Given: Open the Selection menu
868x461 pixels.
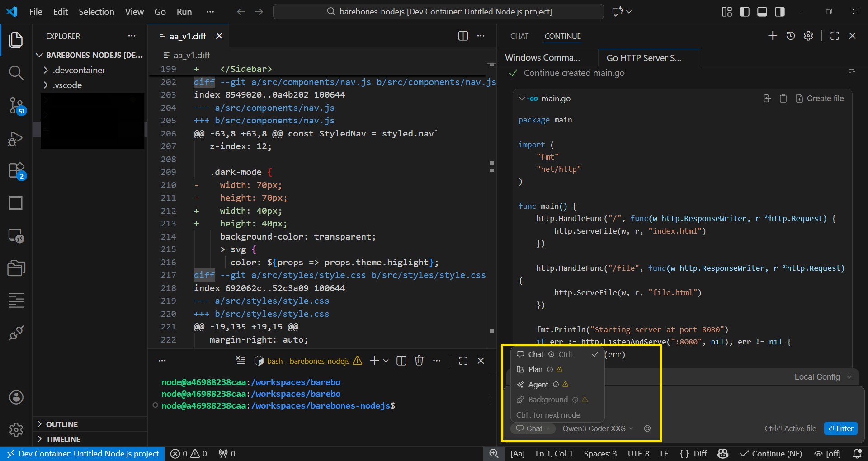Looking at the screenshot, I should pos(96,12).
